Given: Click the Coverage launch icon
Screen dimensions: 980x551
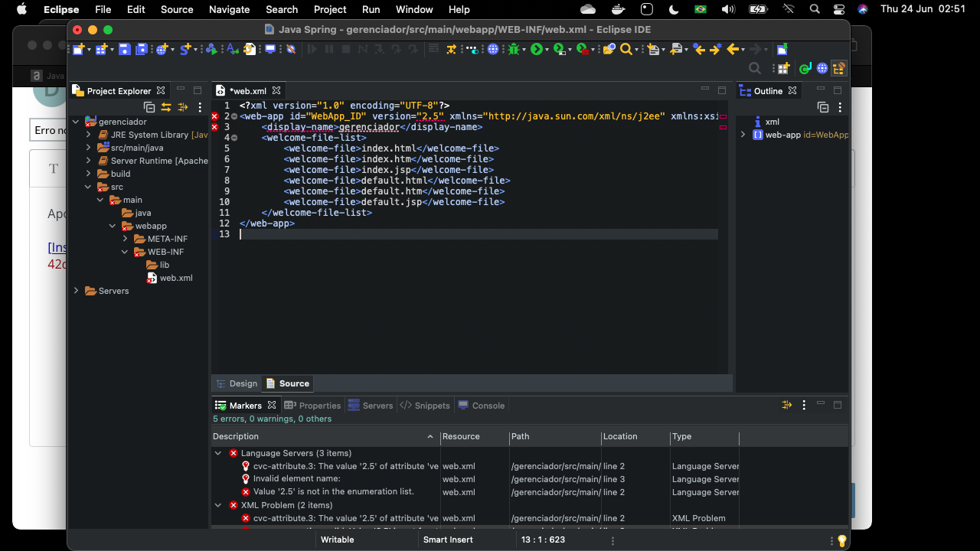Looking at the screenshot, I should tap(559, 49).
